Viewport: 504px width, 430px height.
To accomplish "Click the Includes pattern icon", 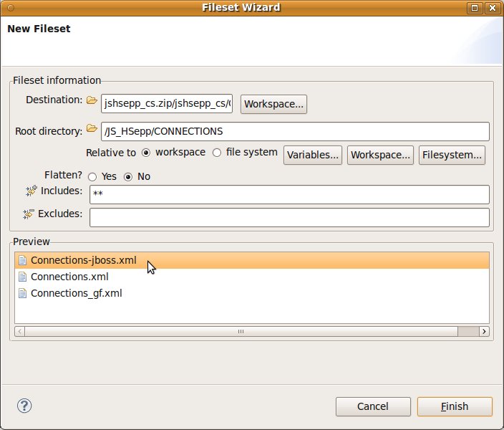I will [31, 191].
